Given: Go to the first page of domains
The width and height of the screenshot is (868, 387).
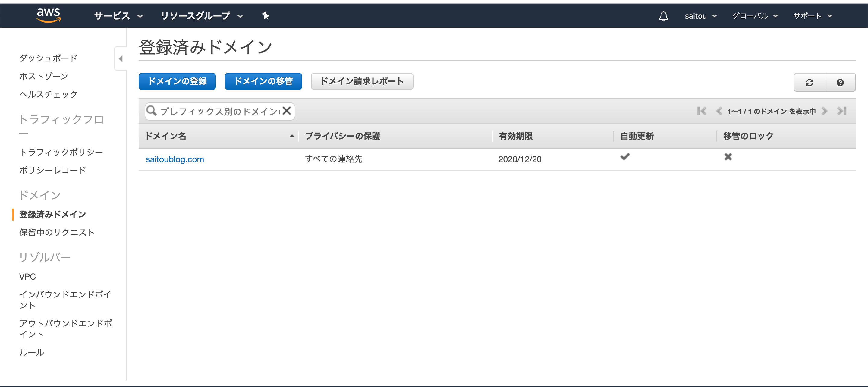Looking at the screenshot, I should click(702, 111).
